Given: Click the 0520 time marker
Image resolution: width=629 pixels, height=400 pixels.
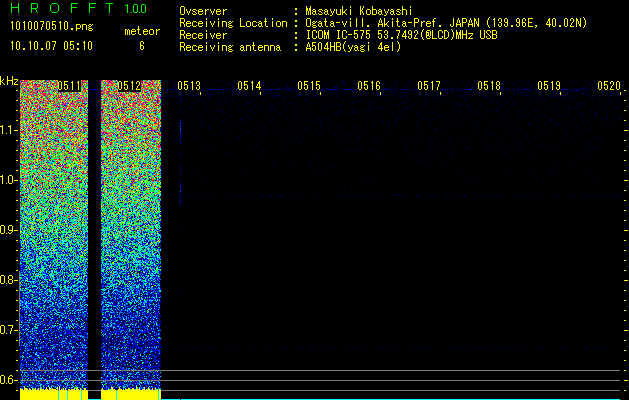Looking at the screenshot, I should 609,86.
